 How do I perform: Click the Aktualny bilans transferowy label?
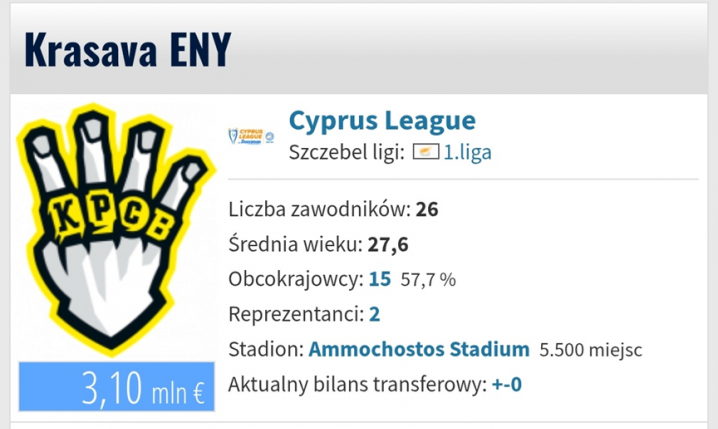coord(357,384)
